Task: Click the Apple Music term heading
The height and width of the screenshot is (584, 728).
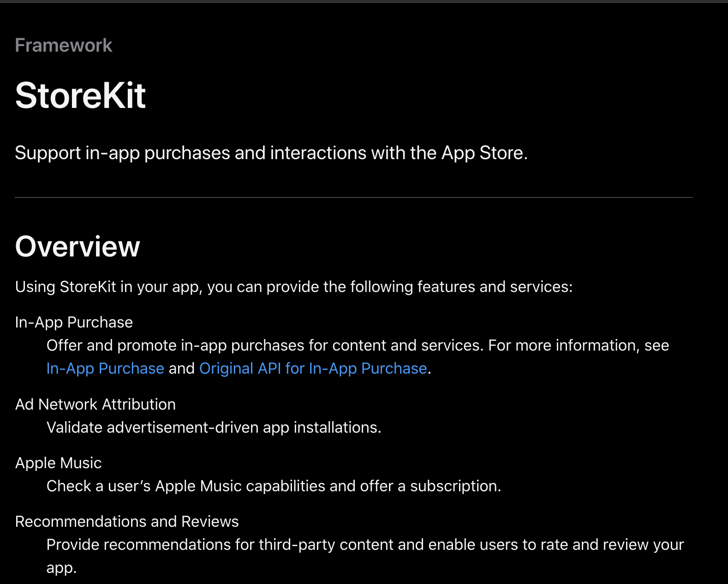Action: point(59,463)
